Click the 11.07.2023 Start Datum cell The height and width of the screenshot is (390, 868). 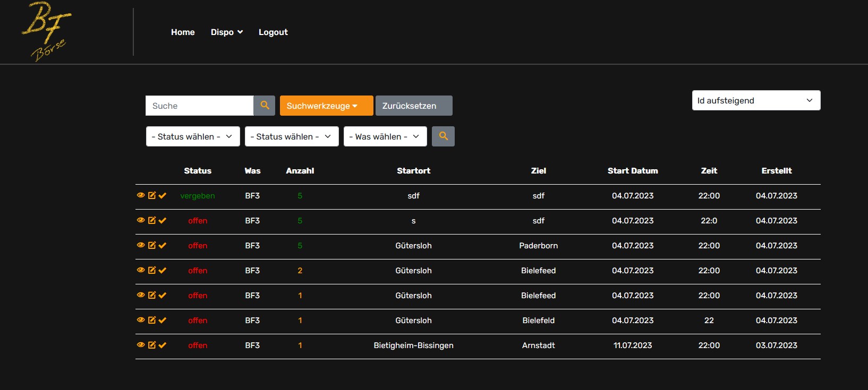coord(633,345)
